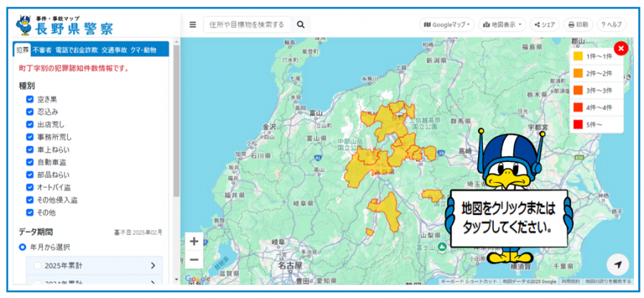This screenshot has width=644, height=298.
Task: Click the 長野県警察 title text
Action: coord(74,29)
